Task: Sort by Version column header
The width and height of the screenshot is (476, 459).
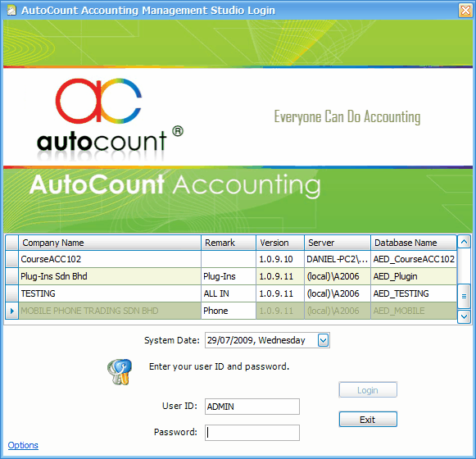Action: point(280,243)
